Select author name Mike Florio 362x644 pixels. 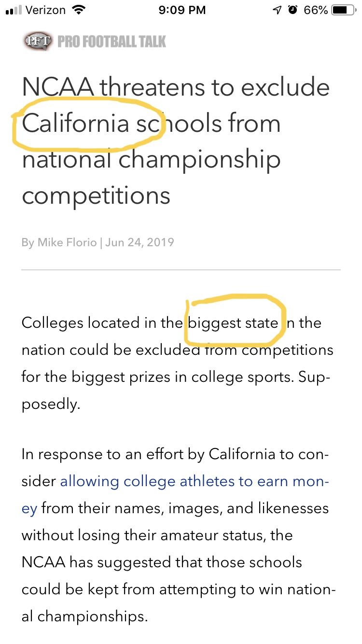click(x=67, y=242)
